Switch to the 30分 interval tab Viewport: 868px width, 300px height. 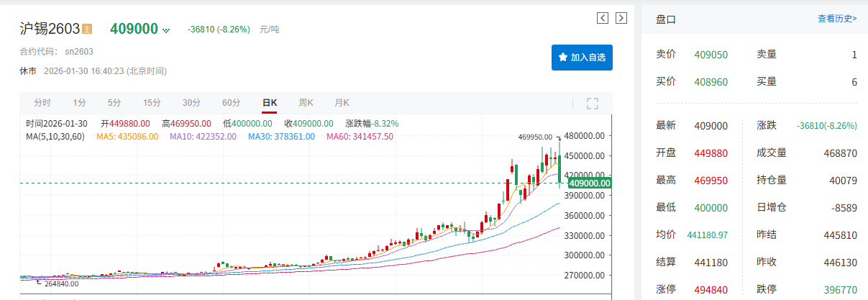(x=191, y=103)
